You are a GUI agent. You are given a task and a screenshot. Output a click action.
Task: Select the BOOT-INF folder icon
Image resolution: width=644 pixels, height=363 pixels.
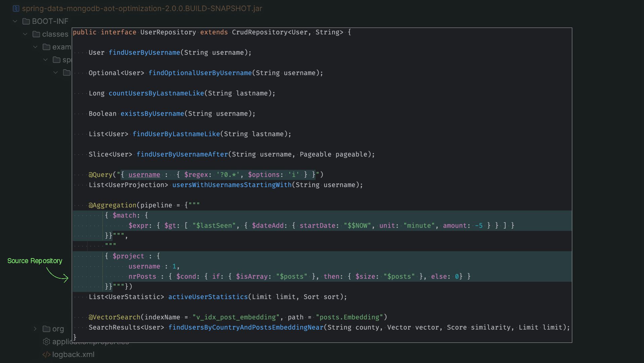click(26, 21)
